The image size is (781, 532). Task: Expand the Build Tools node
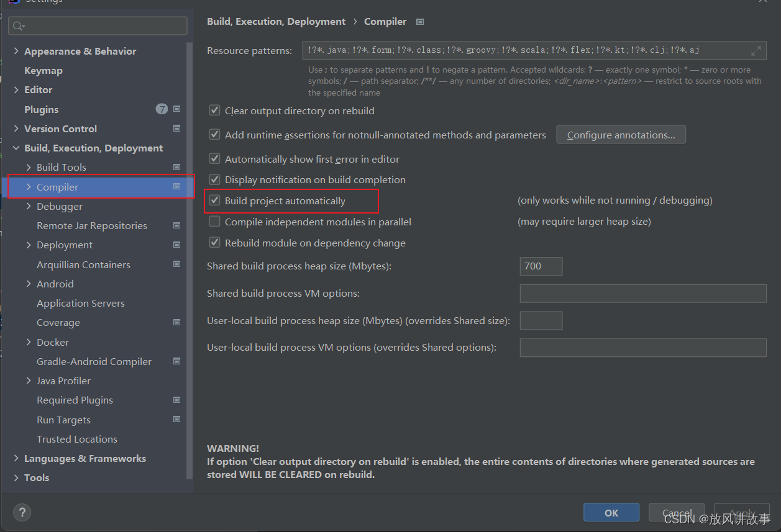click(29, 167)
